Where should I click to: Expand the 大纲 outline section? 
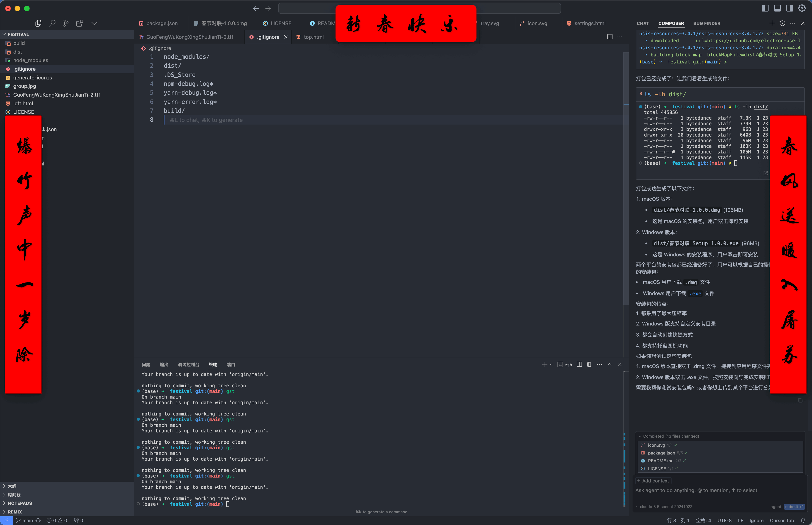coord(12,486)
